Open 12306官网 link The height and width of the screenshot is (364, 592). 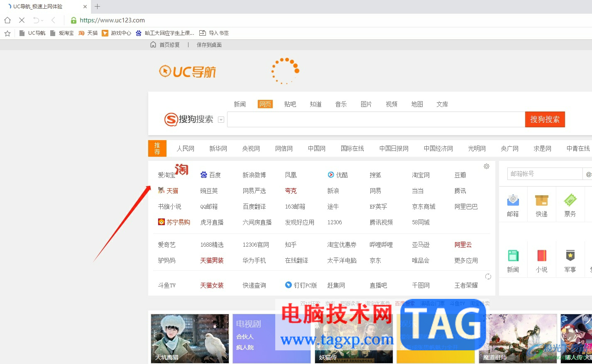point(256,245)
